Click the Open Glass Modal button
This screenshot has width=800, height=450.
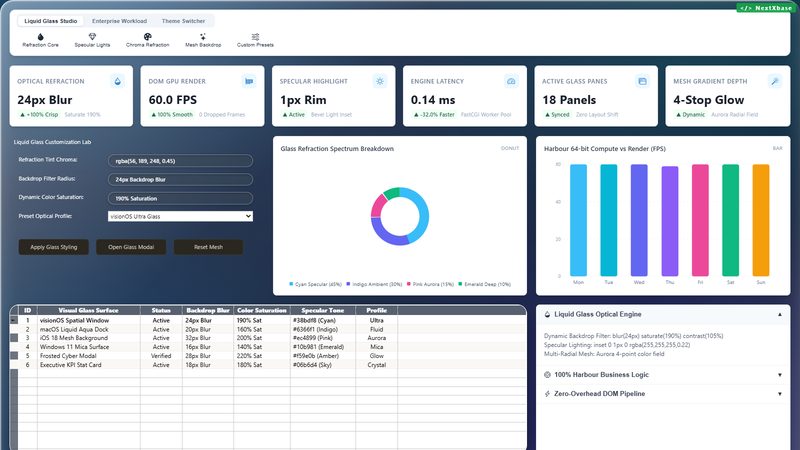pos(131,247)
